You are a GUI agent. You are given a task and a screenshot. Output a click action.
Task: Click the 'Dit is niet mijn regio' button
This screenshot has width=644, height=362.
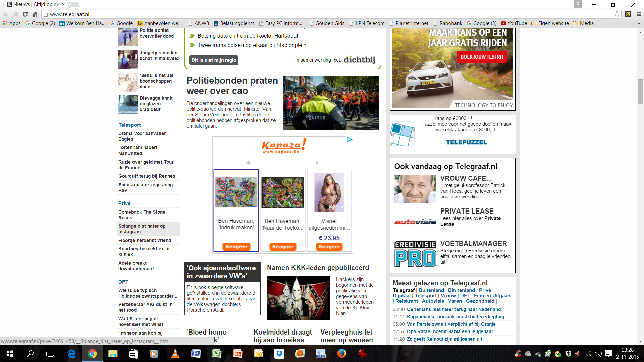tap(214, 60)
